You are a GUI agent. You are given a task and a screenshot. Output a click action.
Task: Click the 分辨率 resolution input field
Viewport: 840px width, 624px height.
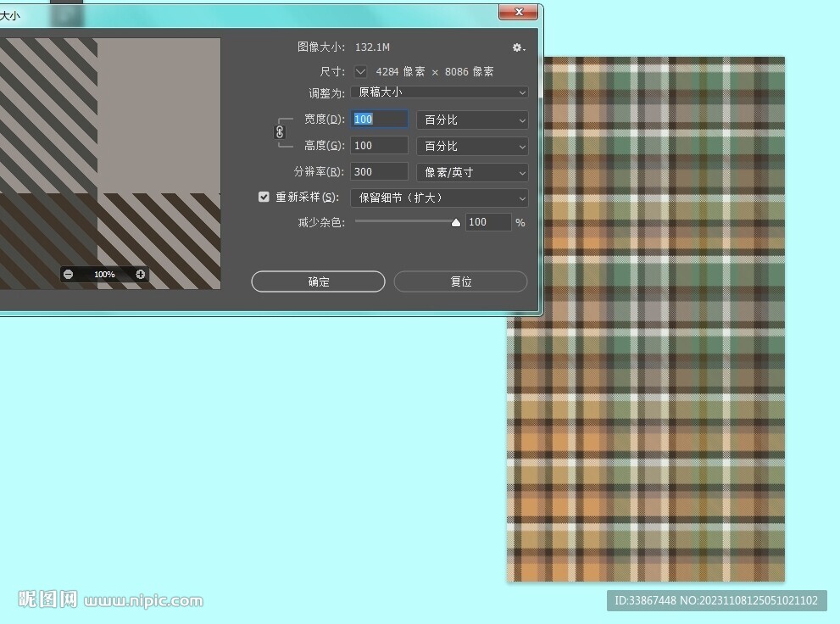point(380,172)
